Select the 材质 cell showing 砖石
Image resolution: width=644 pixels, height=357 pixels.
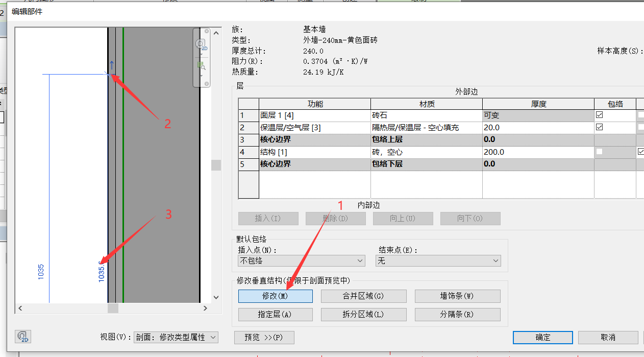pos(426,115)
